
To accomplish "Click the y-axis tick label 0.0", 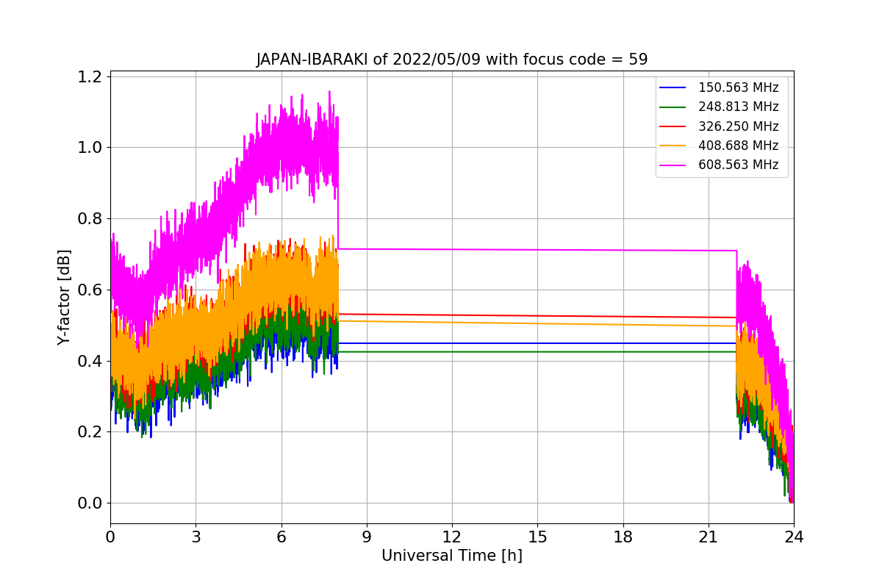I will point(90,503).
